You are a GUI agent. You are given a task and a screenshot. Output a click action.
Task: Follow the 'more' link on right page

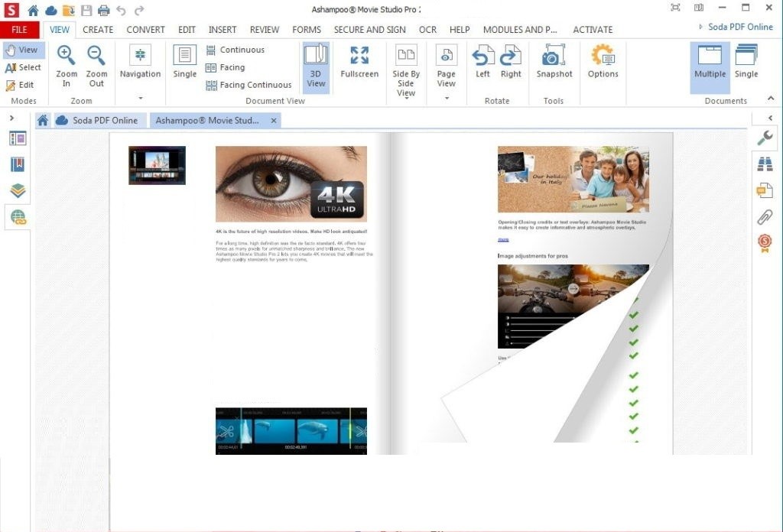click(x=503, y=240)
